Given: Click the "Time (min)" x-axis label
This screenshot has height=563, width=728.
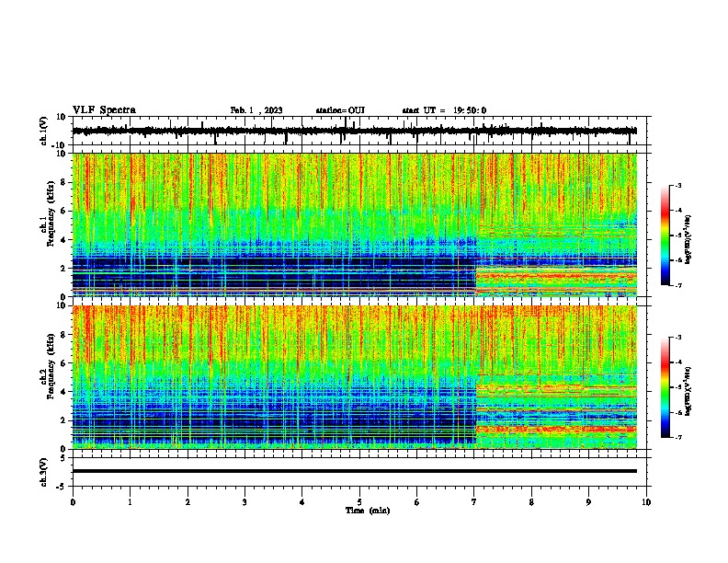Looking at the screenshot, I should click(x=368, y=511).
